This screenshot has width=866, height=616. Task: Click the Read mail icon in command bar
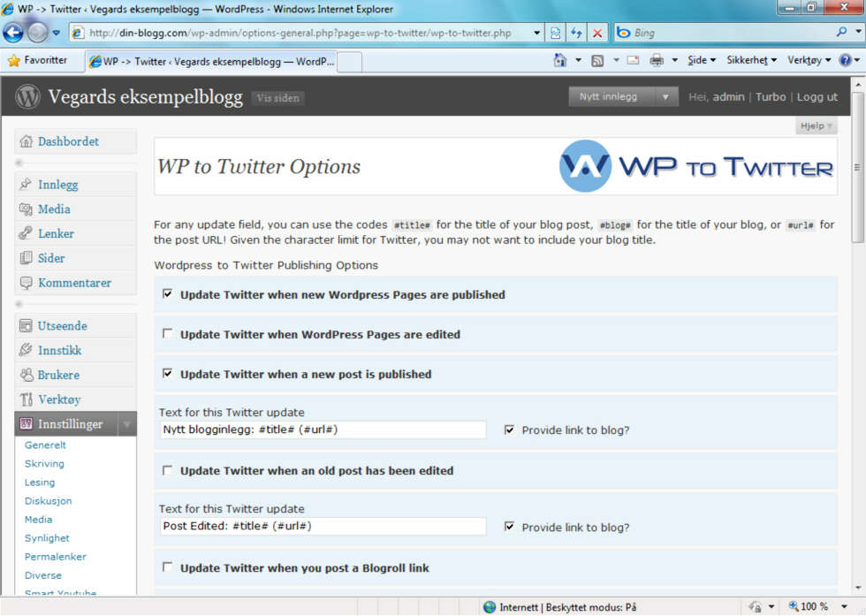coord(633,60)
